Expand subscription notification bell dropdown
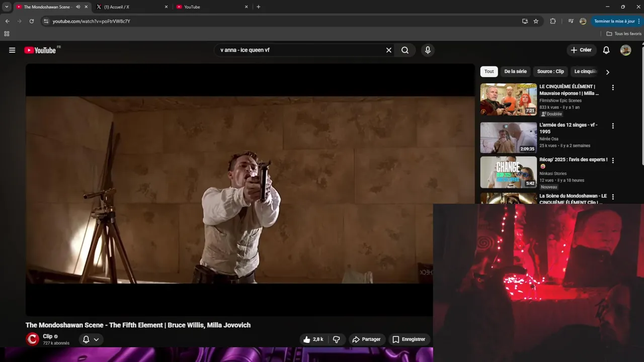Screen dimensions: 644x362 pos(91,339)
